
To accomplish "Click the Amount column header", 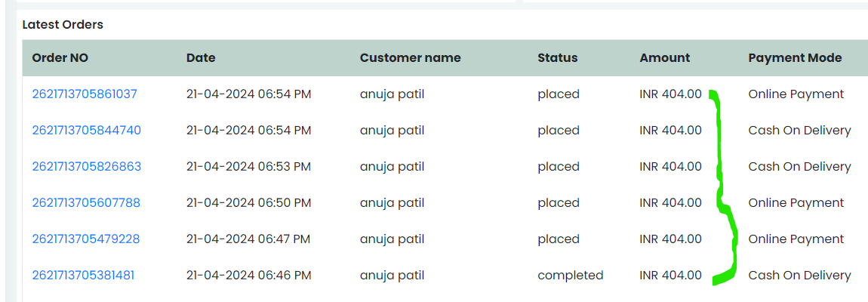I will click(665, 57).
